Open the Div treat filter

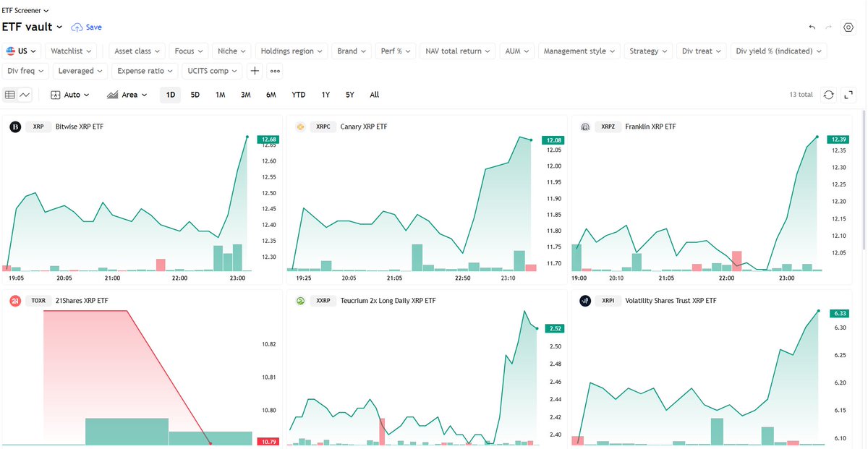click(702, 51)
